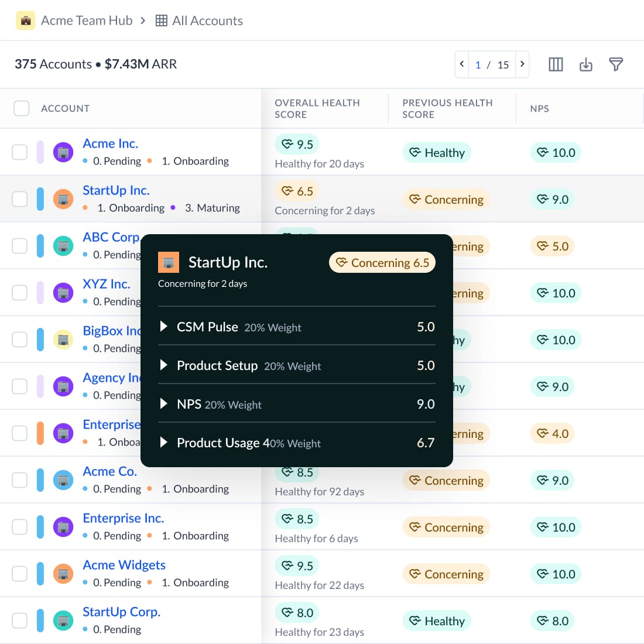Click StartUp Inc.'s company avatar icon
This screenshot has height=644, width=644.
(x=63, y=198)
